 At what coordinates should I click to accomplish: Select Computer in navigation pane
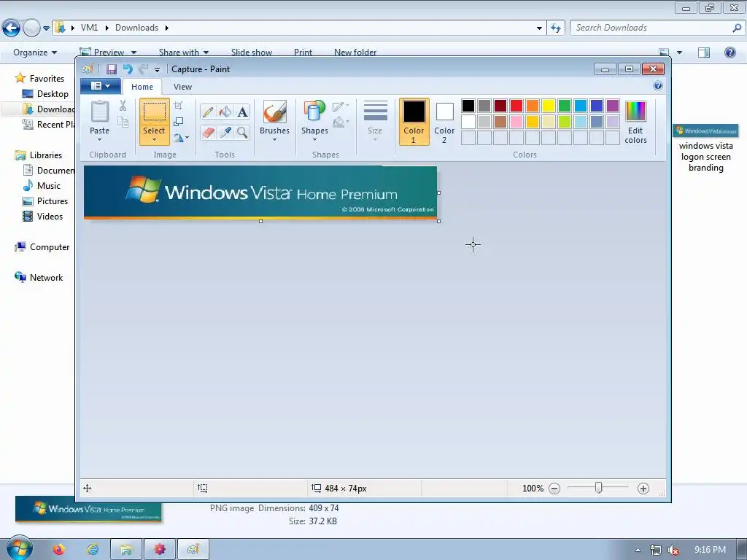[x=42, y=247]
